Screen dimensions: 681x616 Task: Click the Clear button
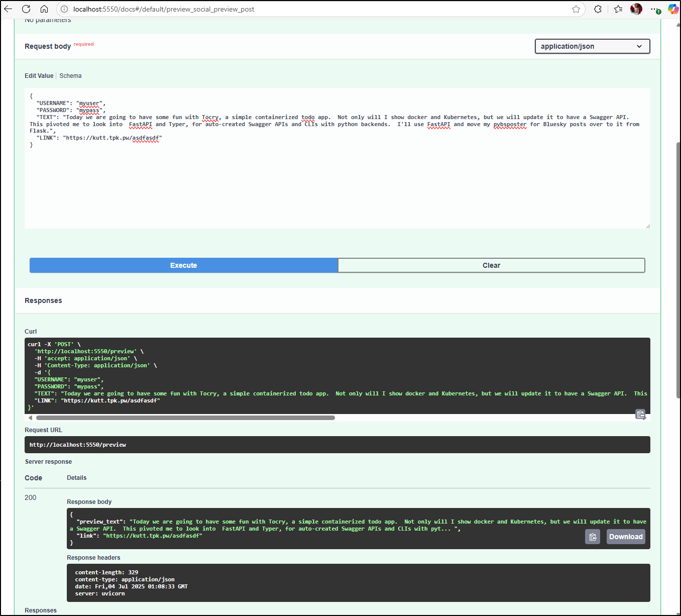[491, 265]
